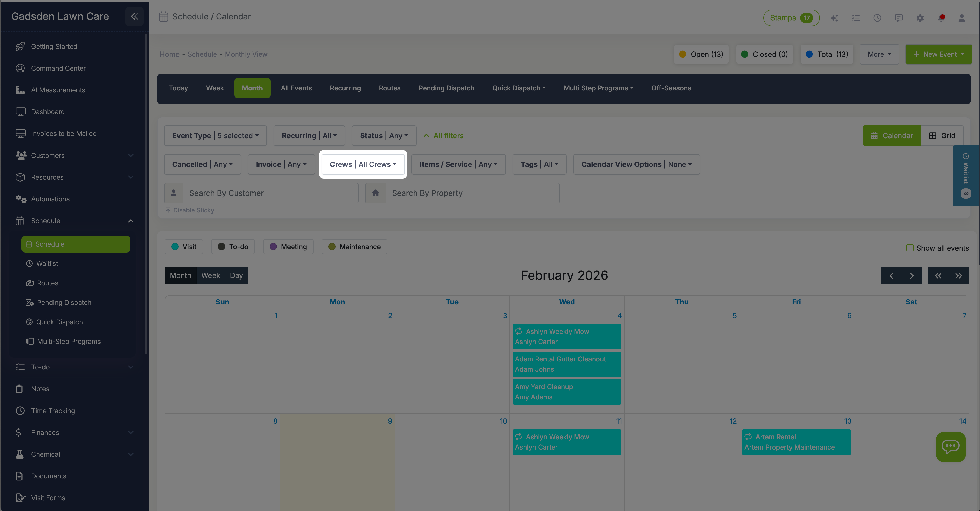Open the AI sparkle assistant icon
The width and height of the screenshot is (980, 511).
[834, 18]
